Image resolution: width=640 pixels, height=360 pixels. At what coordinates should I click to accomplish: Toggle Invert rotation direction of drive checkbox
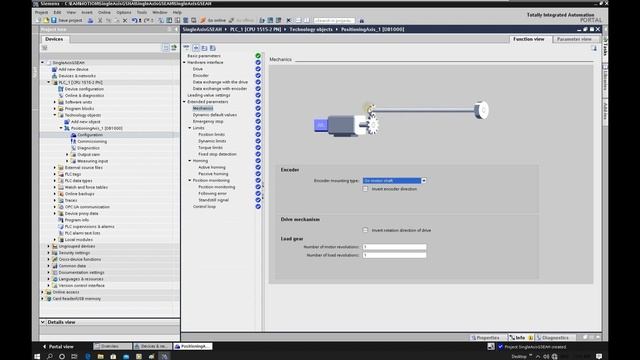click(x=365, y=230)
